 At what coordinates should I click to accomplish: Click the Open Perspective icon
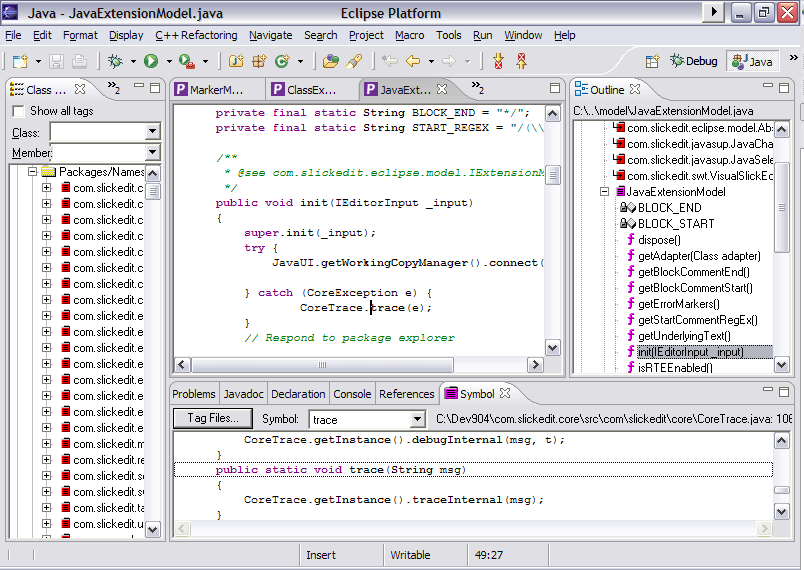[651, 61]
